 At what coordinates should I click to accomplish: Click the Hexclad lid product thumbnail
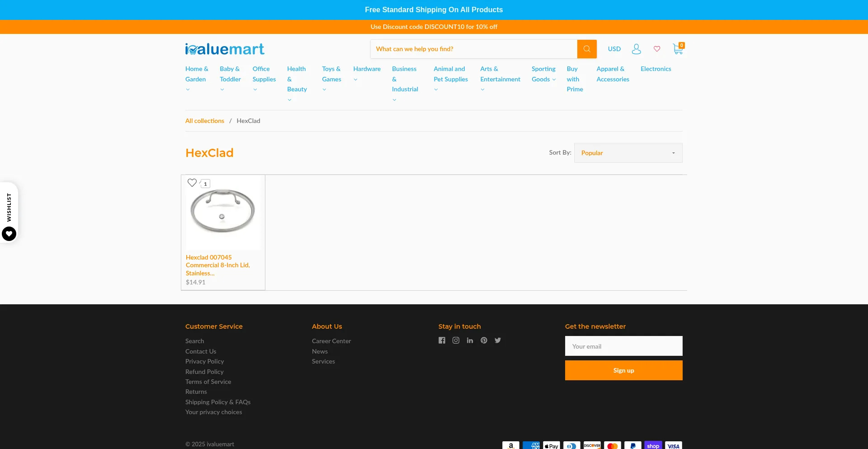[223, 213]
